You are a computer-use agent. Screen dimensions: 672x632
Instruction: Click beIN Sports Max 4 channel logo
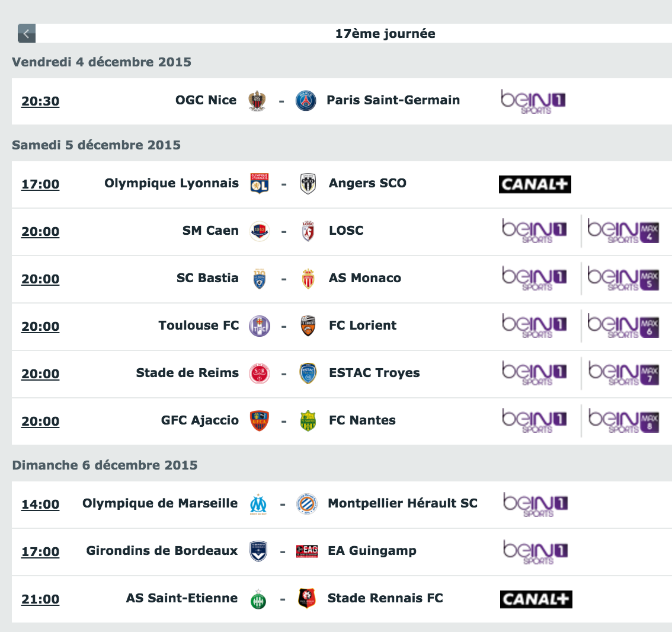click(623, 231)
